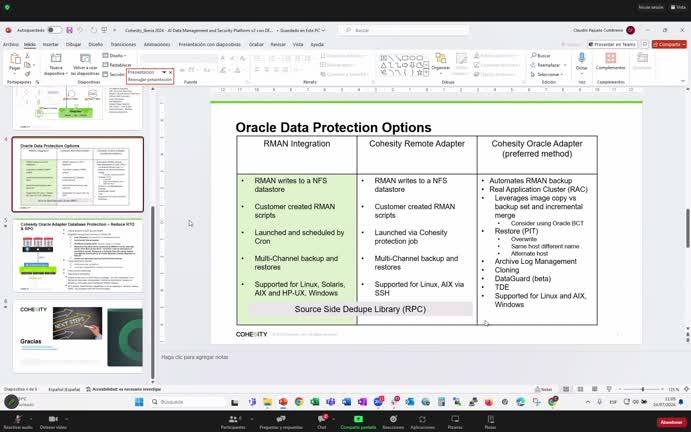Open the Zoom Chat
Image resolution: width=691 pixels, height=432 pixels.
tap(322, 422)
